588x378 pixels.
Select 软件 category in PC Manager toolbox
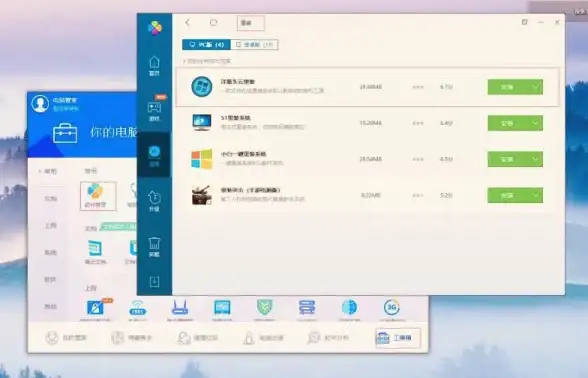click(x=51, y=279)
